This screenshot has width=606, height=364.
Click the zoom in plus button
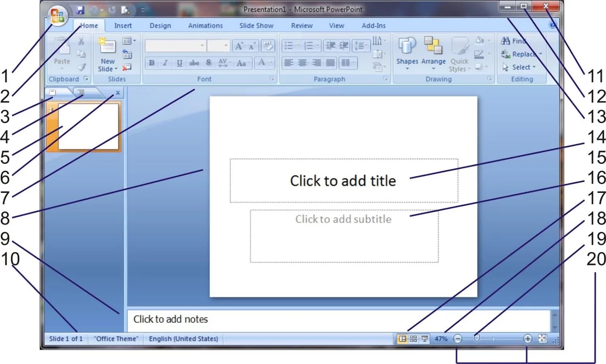(x=527, y=339)
